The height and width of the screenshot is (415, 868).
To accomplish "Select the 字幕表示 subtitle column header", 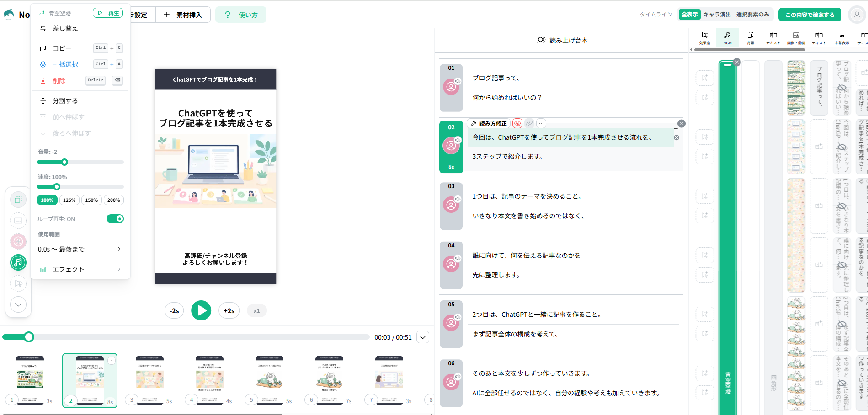I will tap(842, 38).
